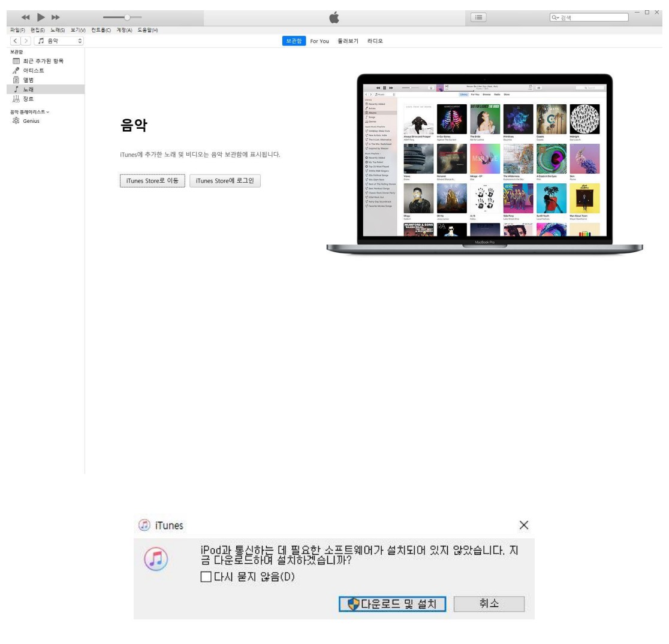669x644 pixels.
Task: Click the list view icon in top bar
Action: (478, 17)
